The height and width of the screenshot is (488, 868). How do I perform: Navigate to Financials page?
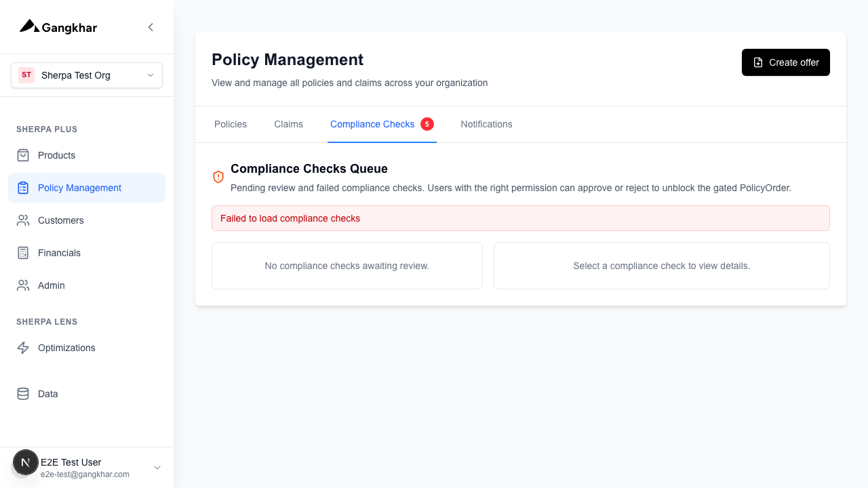pyautogui.click(x=87, y=253)
